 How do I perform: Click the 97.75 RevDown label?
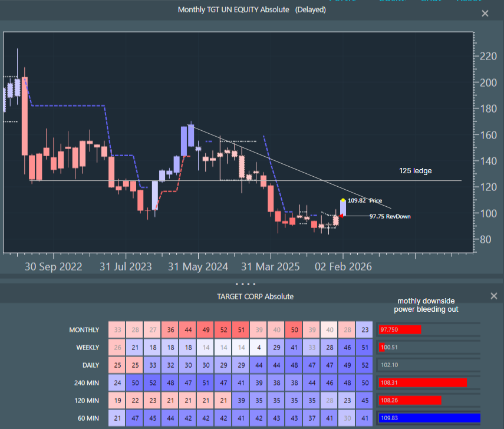pos(390,216)
